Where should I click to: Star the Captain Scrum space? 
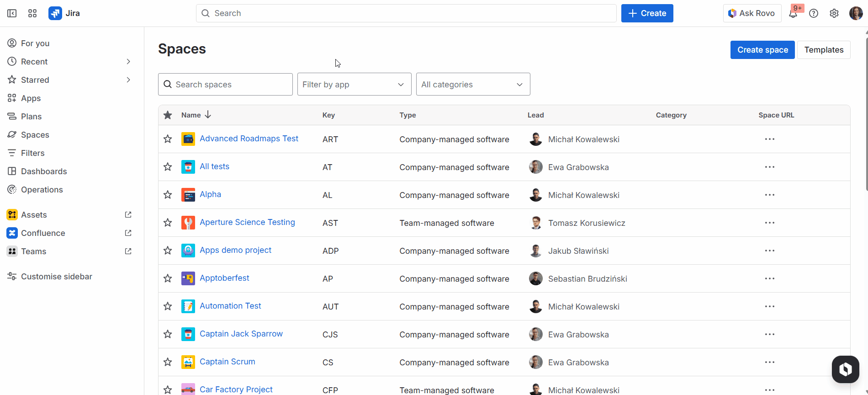[168, 362]
